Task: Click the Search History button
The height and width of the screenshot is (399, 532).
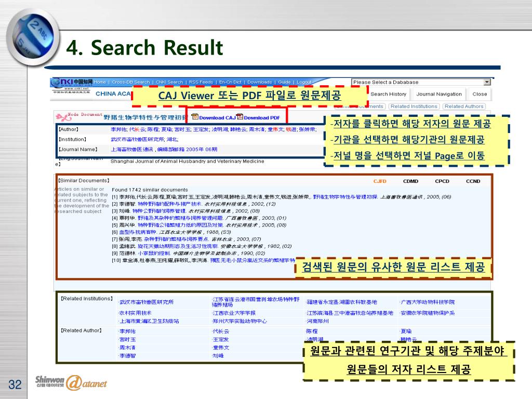Action: [388, 94]
